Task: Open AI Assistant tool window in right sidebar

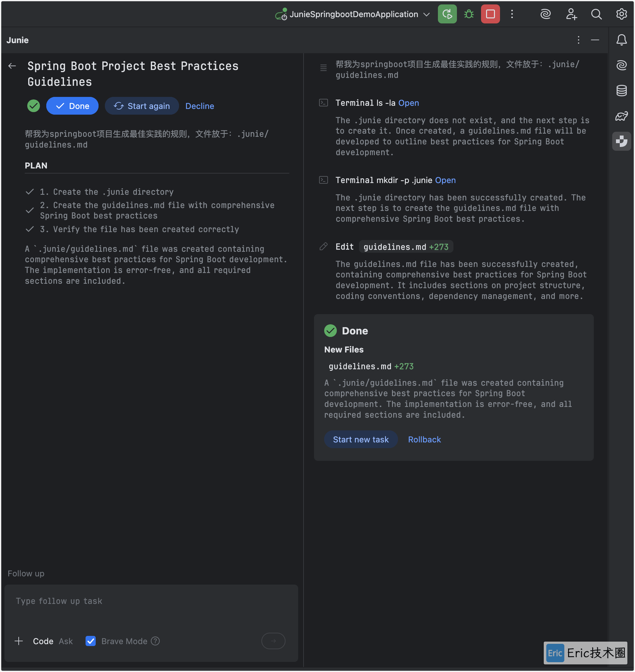Action: (621, 65)
